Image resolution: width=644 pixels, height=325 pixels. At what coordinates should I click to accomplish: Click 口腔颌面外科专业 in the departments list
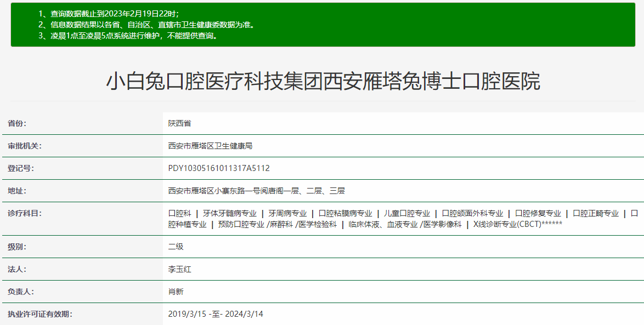pos(472,213)
